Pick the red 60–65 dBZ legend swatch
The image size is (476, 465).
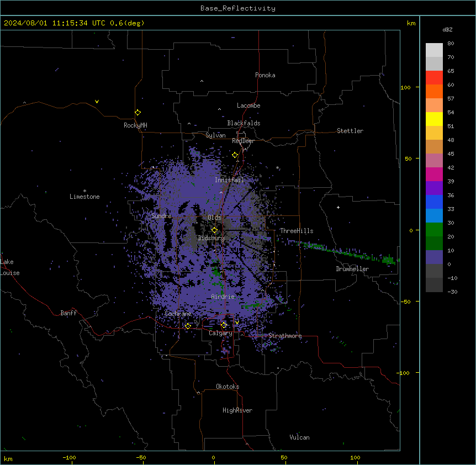click(434, 78)
